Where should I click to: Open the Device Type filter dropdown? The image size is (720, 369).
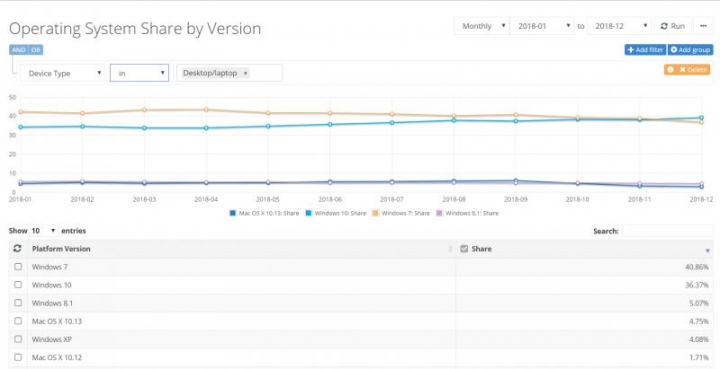pos(63,73)
